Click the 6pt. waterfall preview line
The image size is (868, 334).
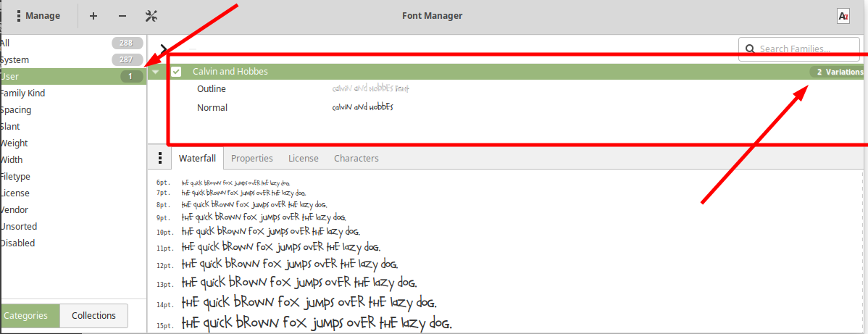click(x=235, y=183)
